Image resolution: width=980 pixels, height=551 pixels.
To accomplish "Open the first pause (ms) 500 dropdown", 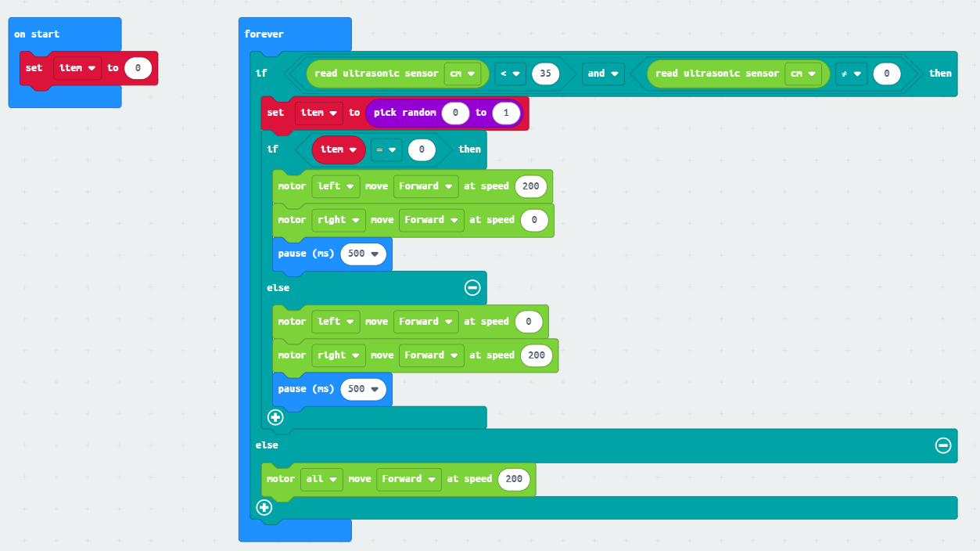I will tap(364, 254).
